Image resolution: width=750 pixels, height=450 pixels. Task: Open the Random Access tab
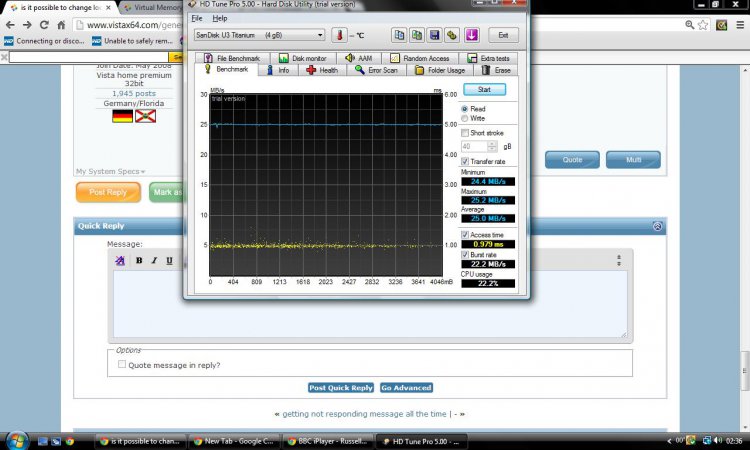pyautogui.click(x=420, y=58)
